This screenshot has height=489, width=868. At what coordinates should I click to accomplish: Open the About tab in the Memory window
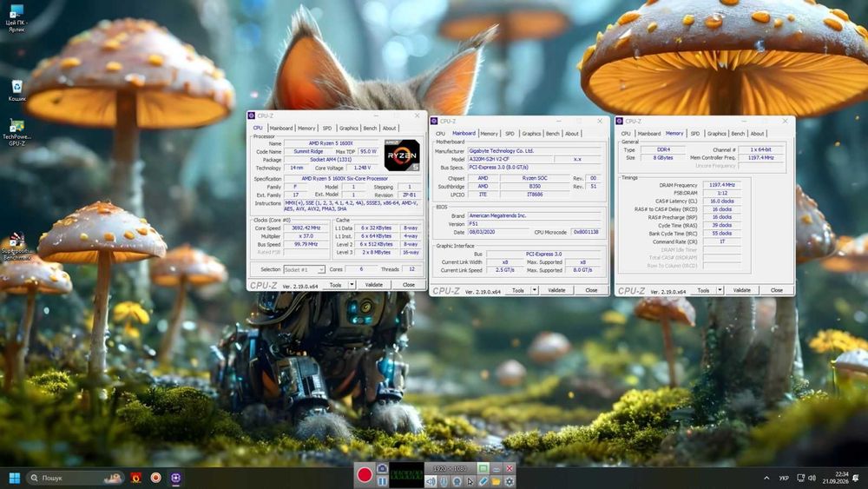click(757, 134)
